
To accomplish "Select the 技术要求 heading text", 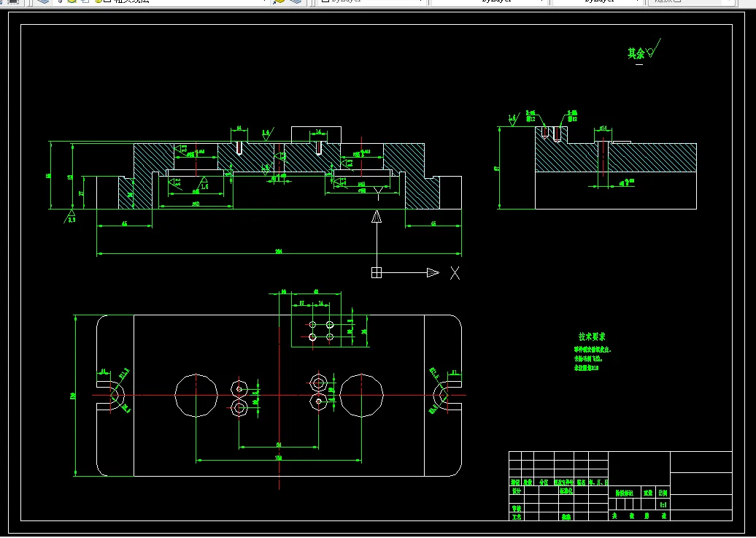I will (592, 337).
